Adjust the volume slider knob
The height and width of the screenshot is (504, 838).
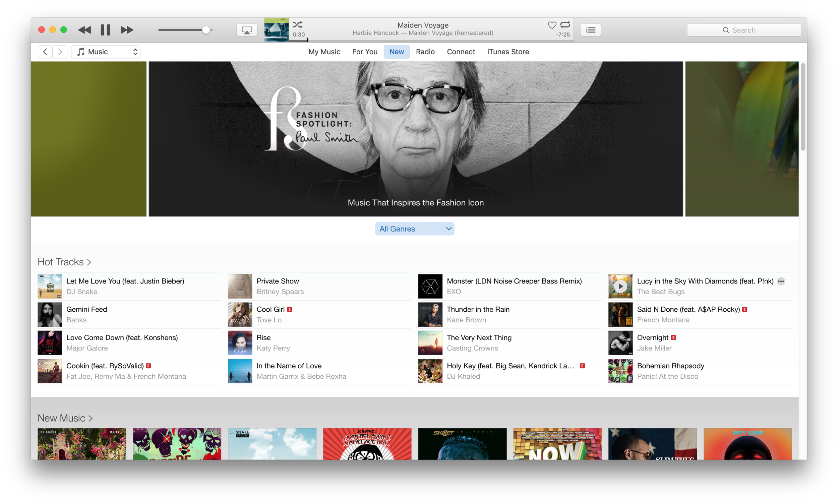pyautogui.click(x=206, y=30)
